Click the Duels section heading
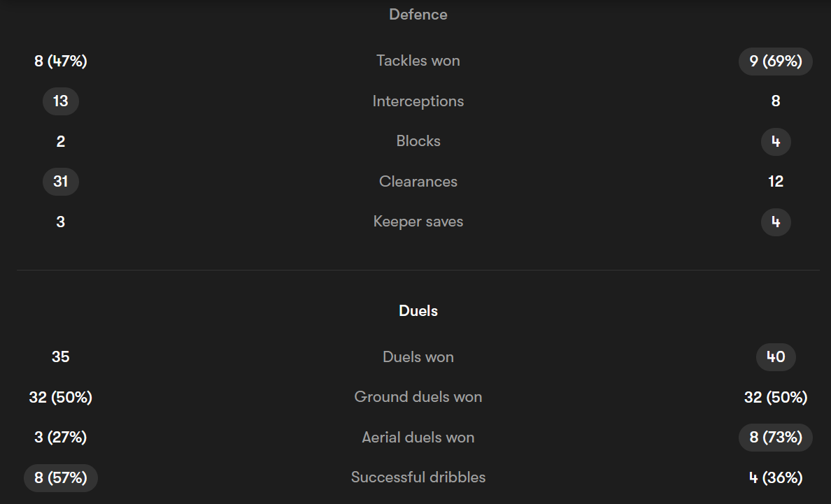 [418, 311]
